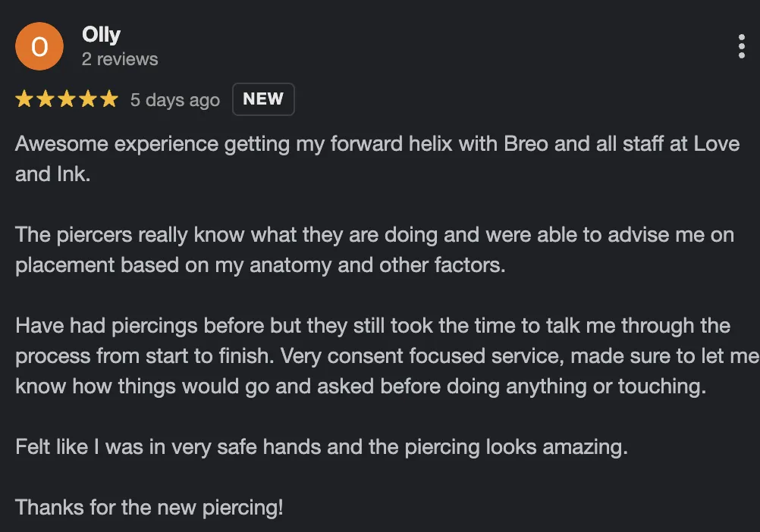The height and width of the screenshot is (532, 760).
Task: Click the third yellow rating star
Action: click(67, 99)
